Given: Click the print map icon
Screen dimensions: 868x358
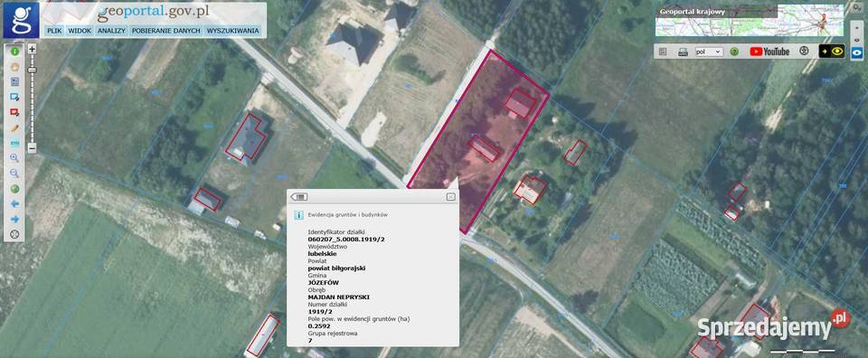Looking at the screenshot, I should click(x=684, y=52).
